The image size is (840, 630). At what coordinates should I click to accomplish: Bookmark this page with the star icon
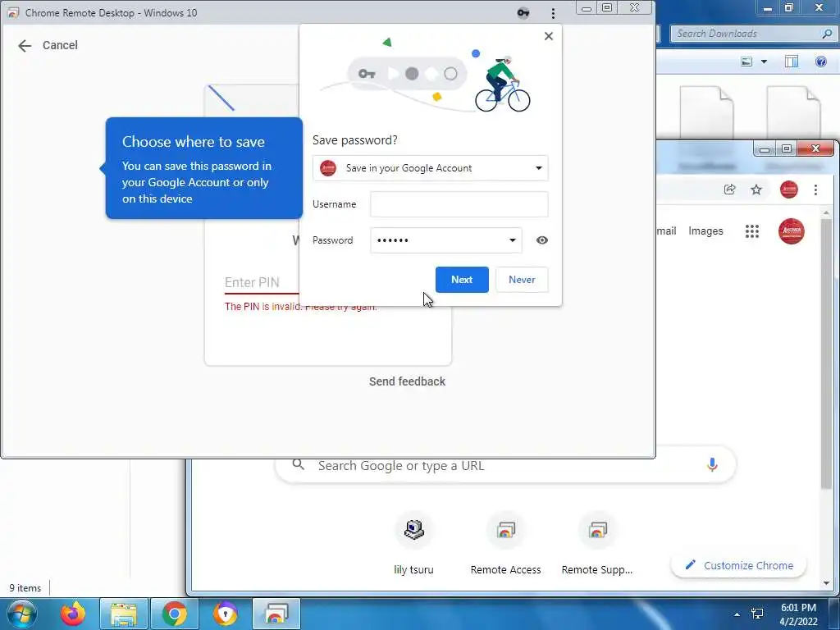tap(756, 189)
